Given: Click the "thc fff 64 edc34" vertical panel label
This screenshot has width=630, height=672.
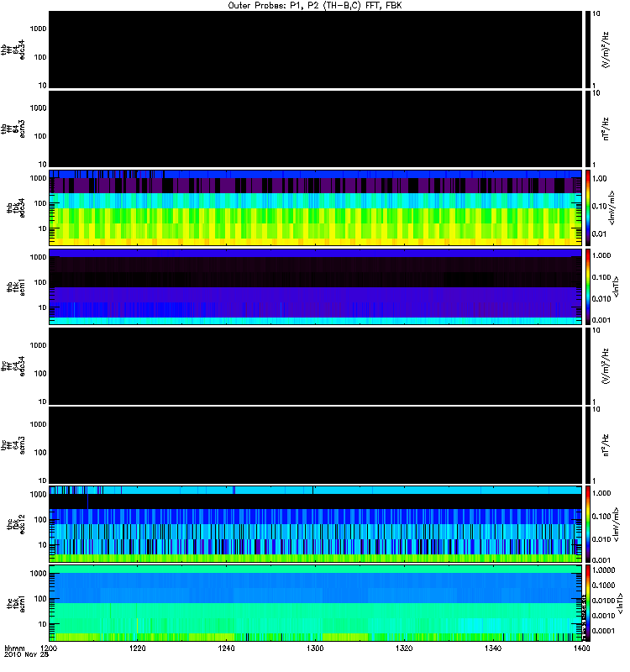Looking at the screenshot, I should coord(13,366).
